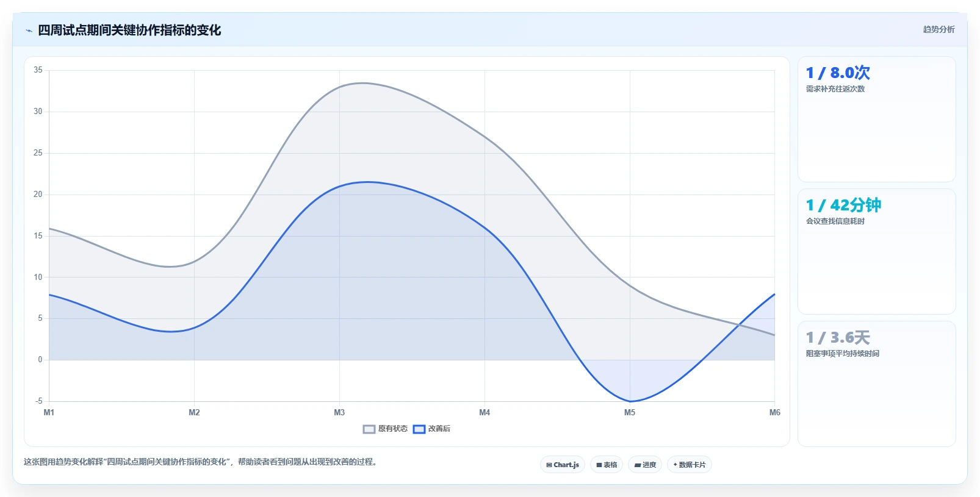The height and width of the screenshot is (497, 980).
Task: Click the M4 x-axis label
Action: coord(485,412)
